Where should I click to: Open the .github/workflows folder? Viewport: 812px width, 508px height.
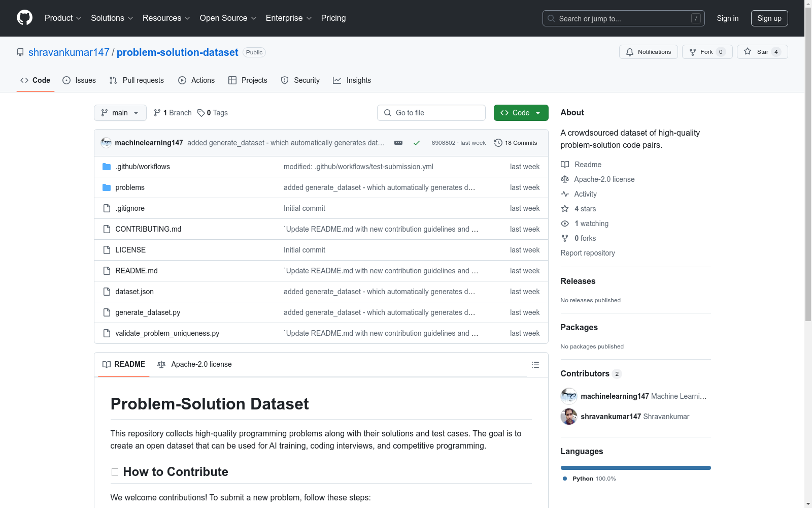(x=143, y=167)
